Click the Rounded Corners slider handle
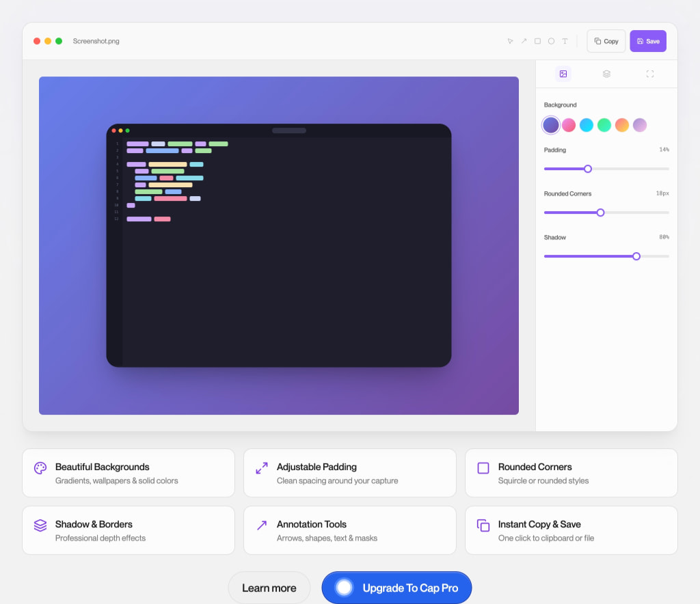 coord(600,212)
